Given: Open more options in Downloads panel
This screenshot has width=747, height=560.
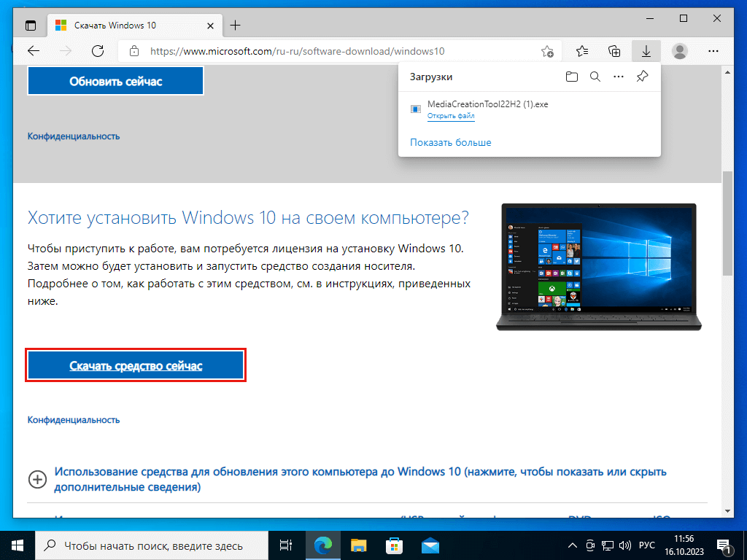Looking at the screenshot, I should [619, 77].
